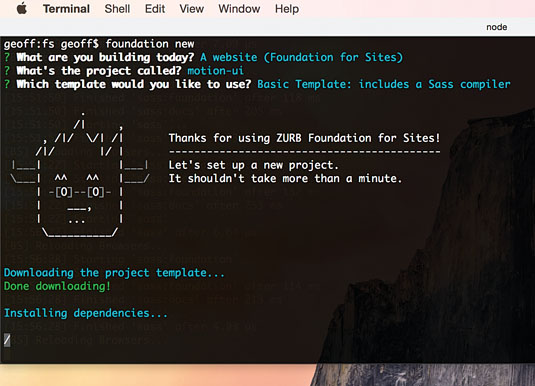
Task: Open the Terminal application menu
Action: 66,9
